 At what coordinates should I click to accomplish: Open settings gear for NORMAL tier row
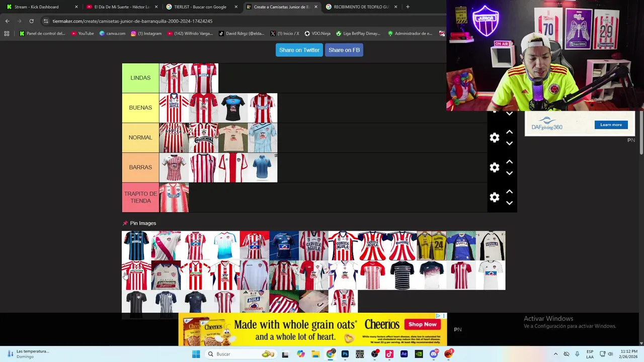[x=495, y=138]
